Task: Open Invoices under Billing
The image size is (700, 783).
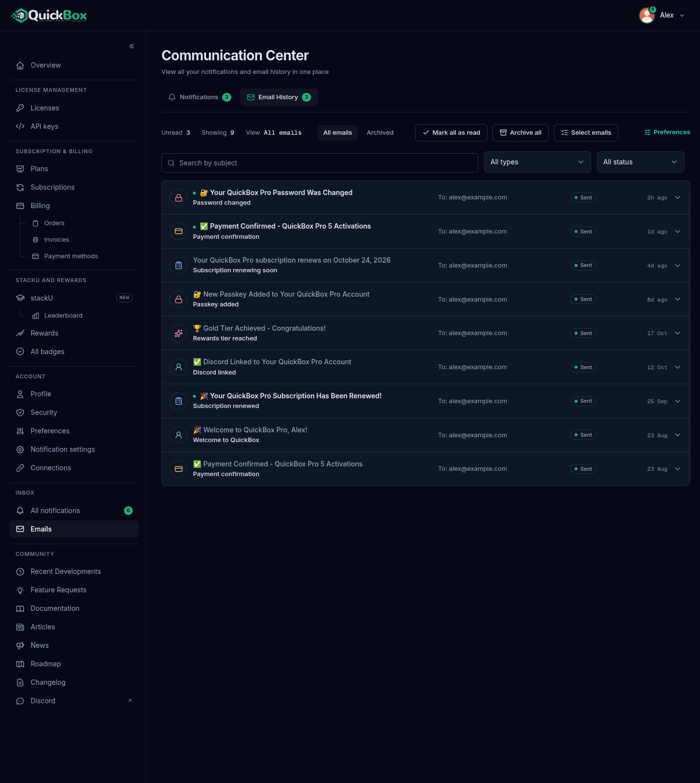Action: [56, 240]
